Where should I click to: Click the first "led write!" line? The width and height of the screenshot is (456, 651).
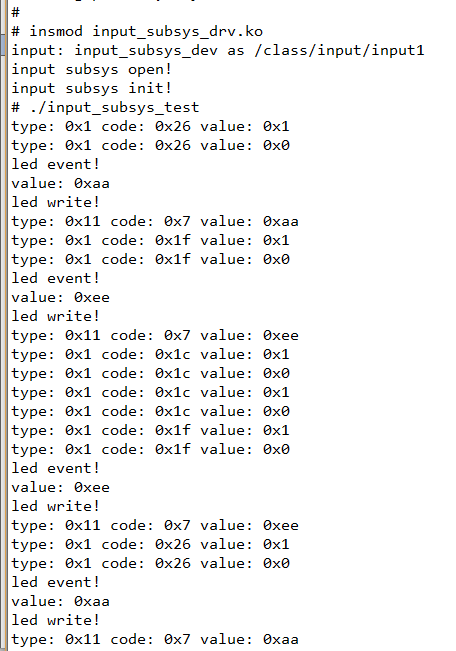click(x=55, y=203)
